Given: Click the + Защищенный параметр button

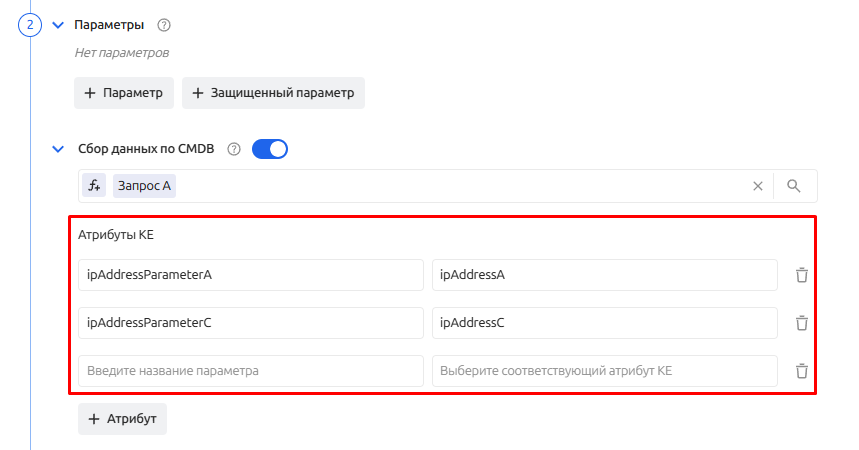Looking at the screenshot, I should tap(273, 93).
